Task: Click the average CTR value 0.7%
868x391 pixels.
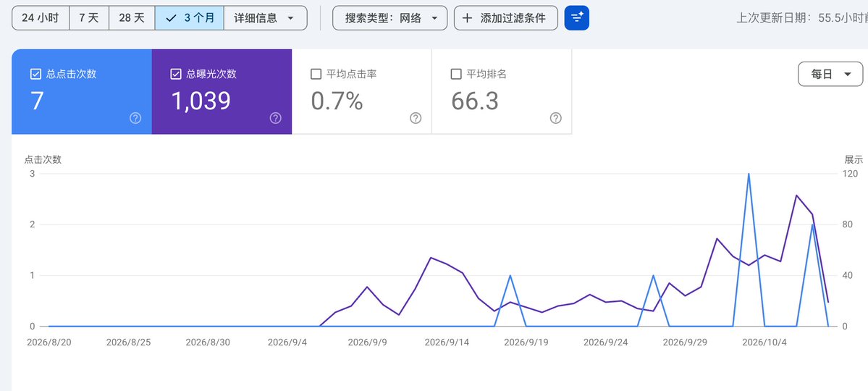Action: tap(337, 101)
